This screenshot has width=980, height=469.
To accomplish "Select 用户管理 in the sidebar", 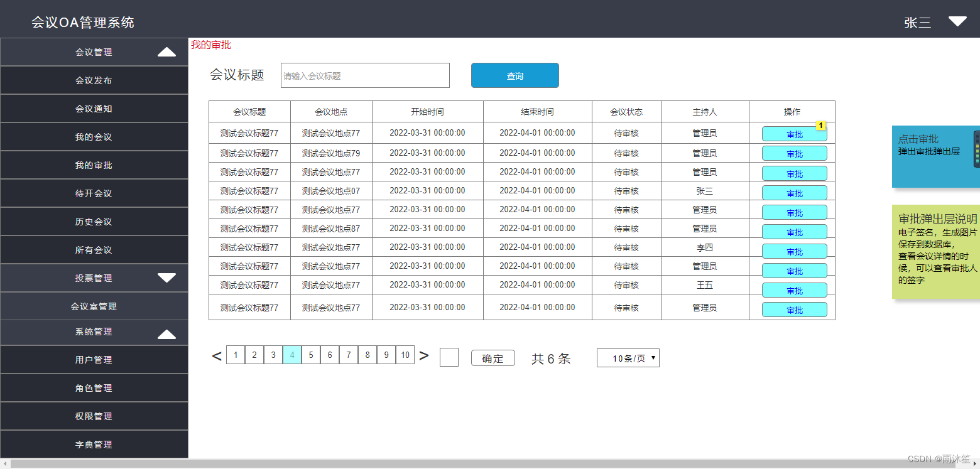I will point(94,360).
